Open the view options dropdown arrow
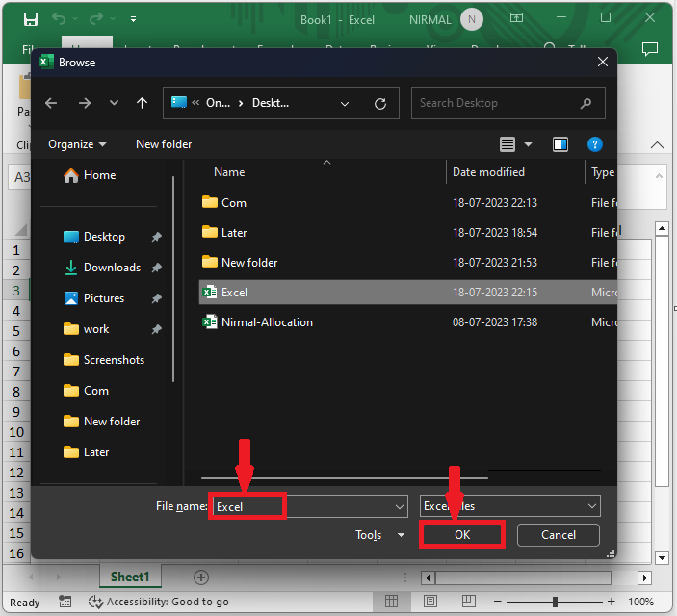Screen dimensions: 677x616 tap(528, 144)
